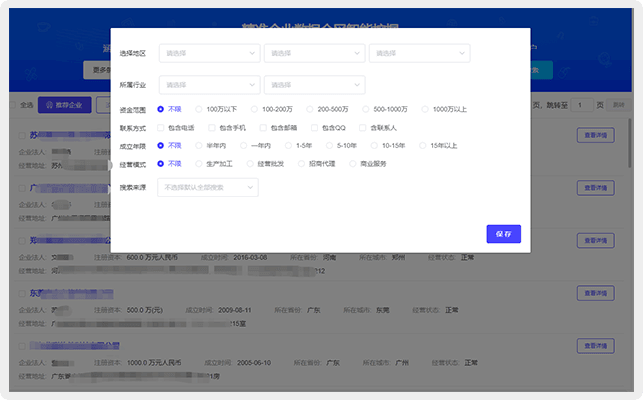Pick the 商业服务 business mode

(352, 163)
